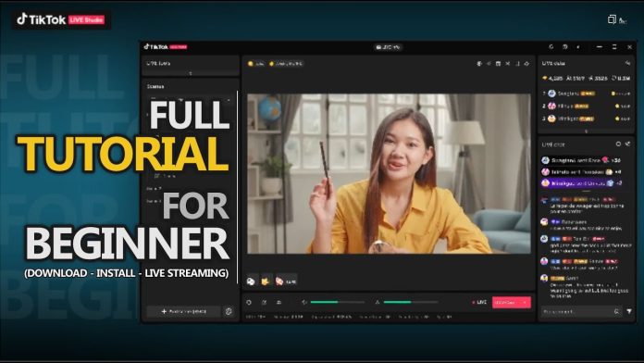The width and height of the screenshot is (644, 363).
Task: Adjust the speaker volume slider
Action: (338, 302)
